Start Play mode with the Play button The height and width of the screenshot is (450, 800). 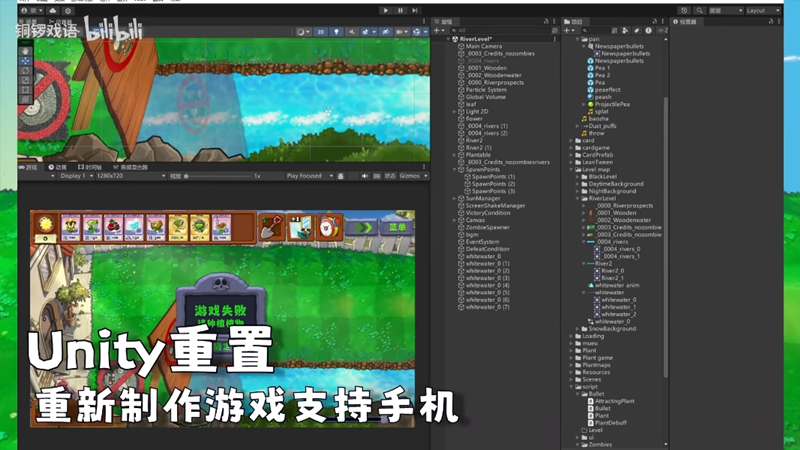pyautogui.click(x=386, y=10)
